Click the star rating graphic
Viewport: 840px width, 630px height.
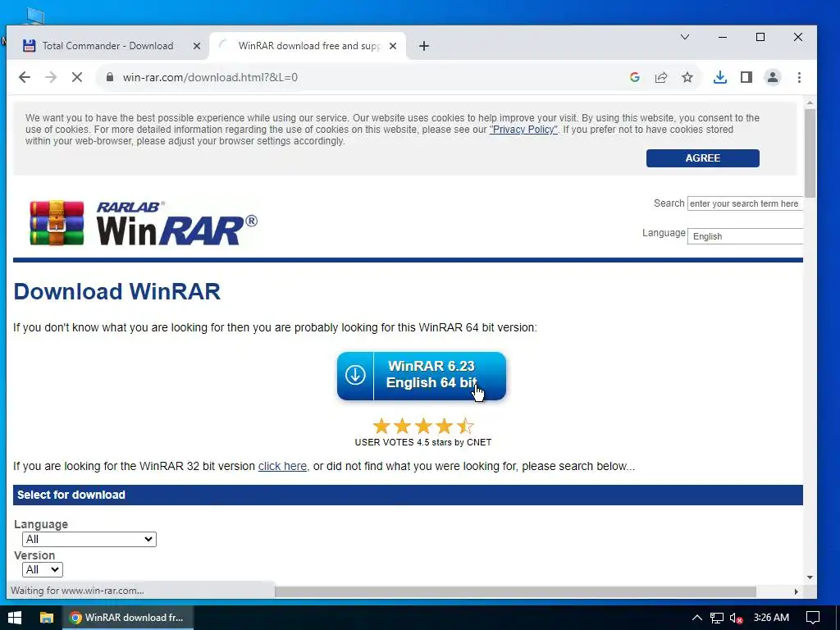pos(423,426)
